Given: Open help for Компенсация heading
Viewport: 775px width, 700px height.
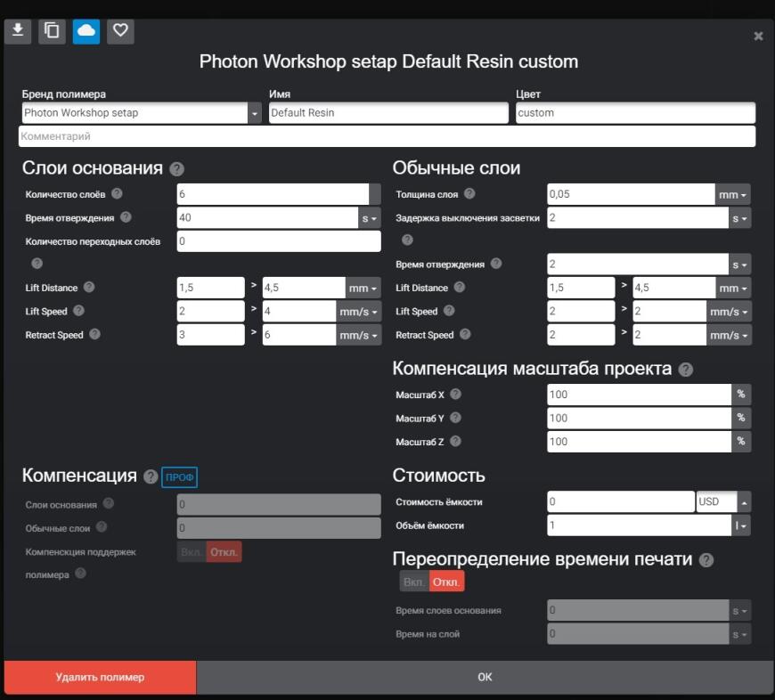Looking at the screenshot, I should 151,476.
